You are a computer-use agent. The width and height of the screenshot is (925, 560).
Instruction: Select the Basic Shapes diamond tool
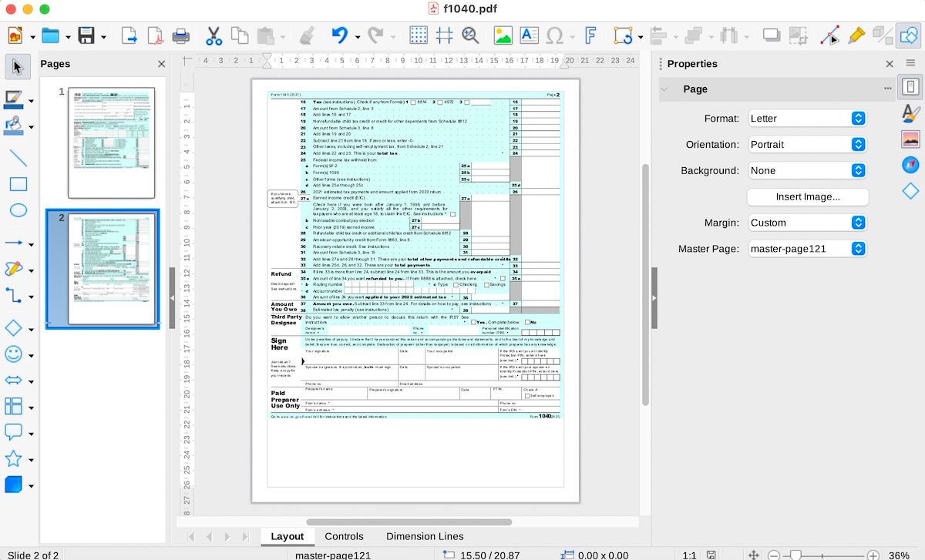13,328
